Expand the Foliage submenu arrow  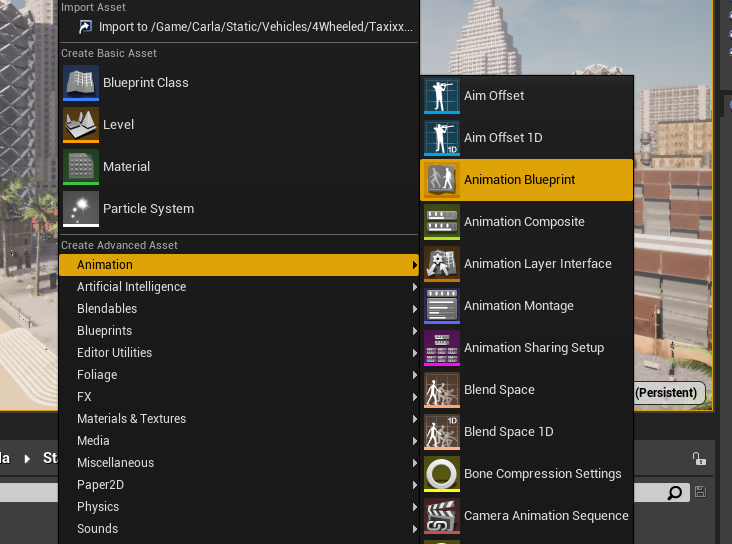click(x=415, y=375)
